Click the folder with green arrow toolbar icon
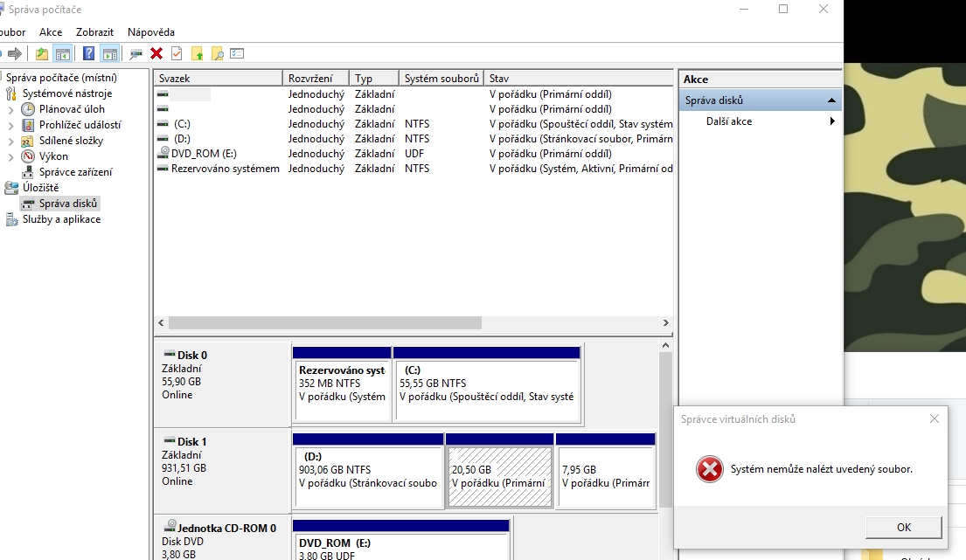 (x=197, y=54)
